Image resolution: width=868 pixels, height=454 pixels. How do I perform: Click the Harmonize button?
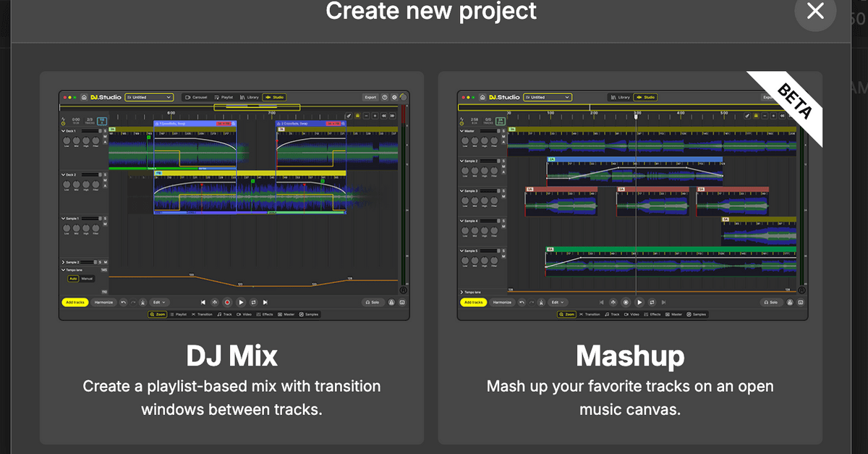pyautogui.click(x=104, y=302)
